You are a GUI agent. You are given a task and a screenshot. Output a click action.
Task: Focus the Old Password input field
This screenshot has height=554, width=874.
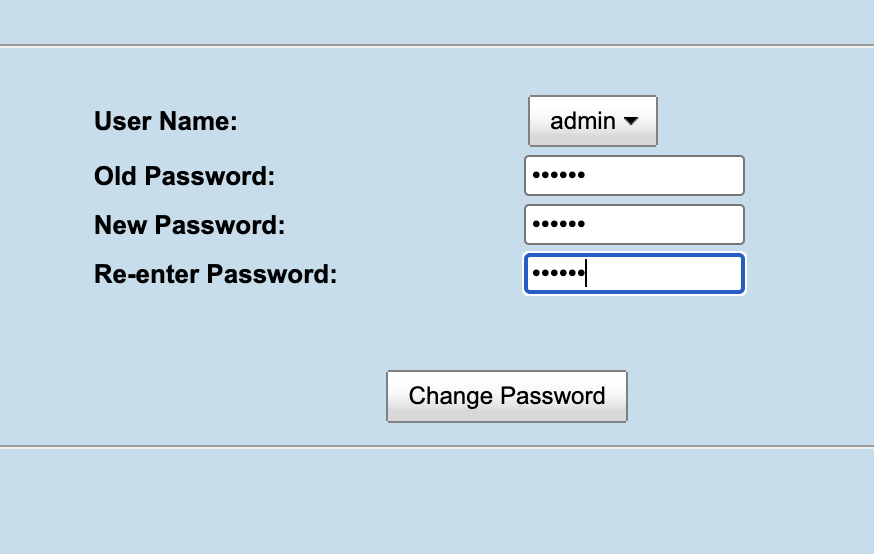[634, 176]
